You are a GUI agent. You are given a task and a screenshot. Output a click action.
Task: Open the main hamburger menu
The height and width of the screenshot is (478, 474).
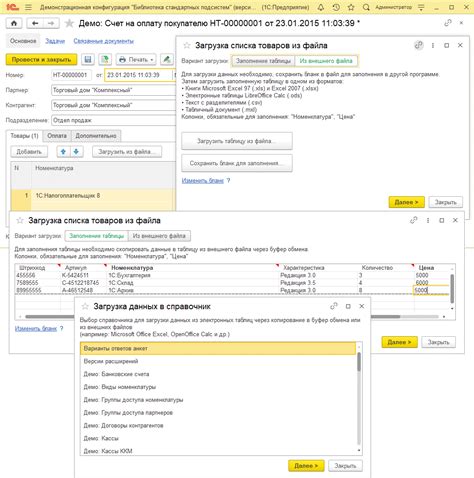tap(28, 7)
